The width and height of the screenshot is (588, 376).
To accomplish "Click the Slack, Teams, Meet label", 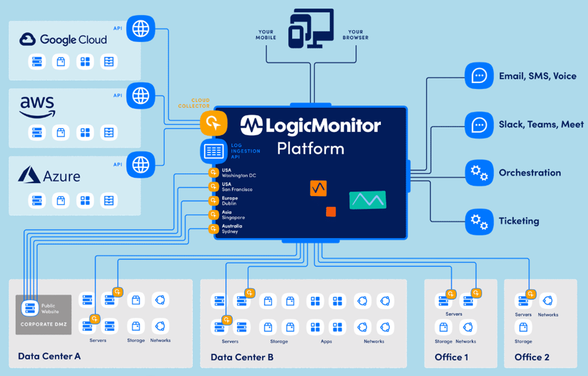I will point(541,125).
